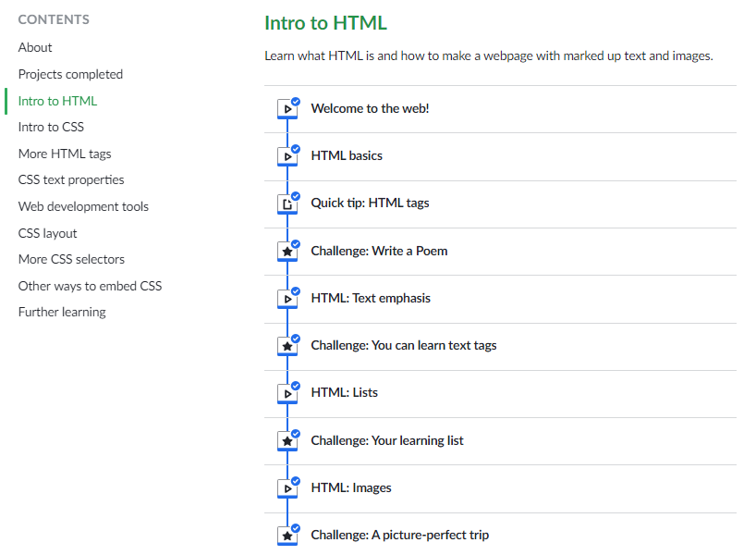Select More CSS selectors in sidebar
Screen dimensions: 756x555
(x=71, y=259)
